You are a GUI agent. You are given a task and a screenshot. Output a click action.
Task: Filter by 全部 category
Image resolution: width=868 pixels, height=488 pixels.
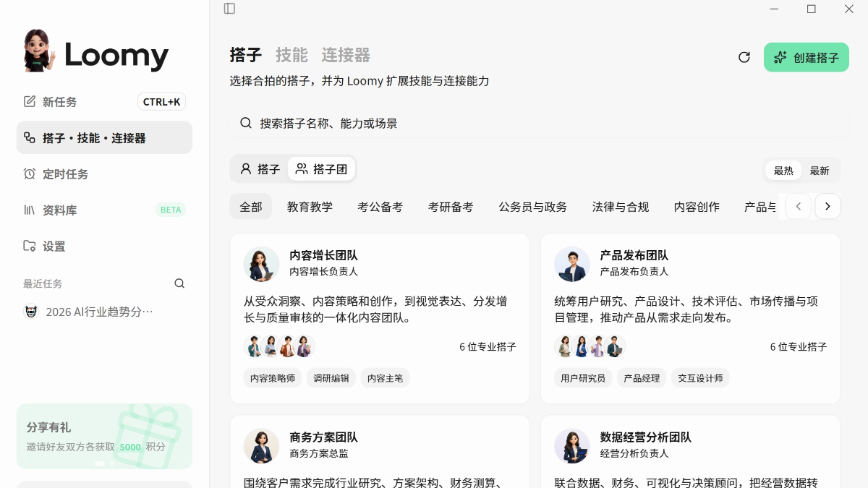point(251,206)
